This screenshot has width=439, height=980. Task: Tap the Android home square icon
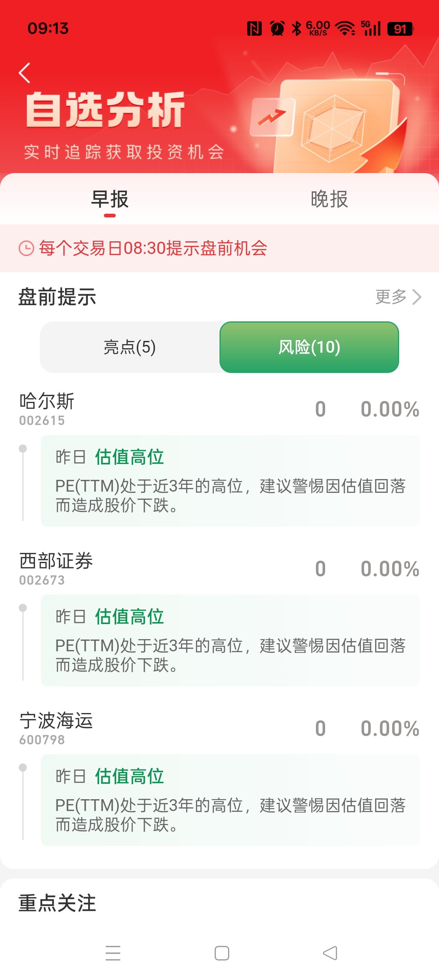point(222,953)
